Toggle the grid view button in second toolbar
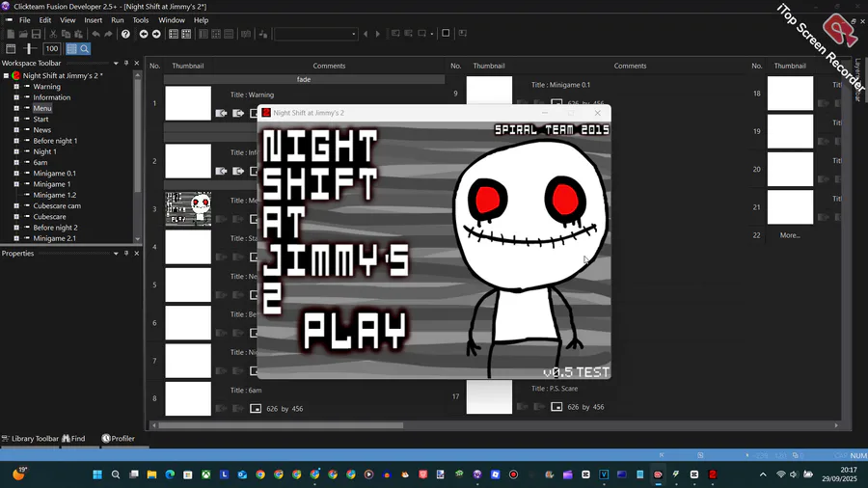Viewport: 868px width, 488px height. 71,48
